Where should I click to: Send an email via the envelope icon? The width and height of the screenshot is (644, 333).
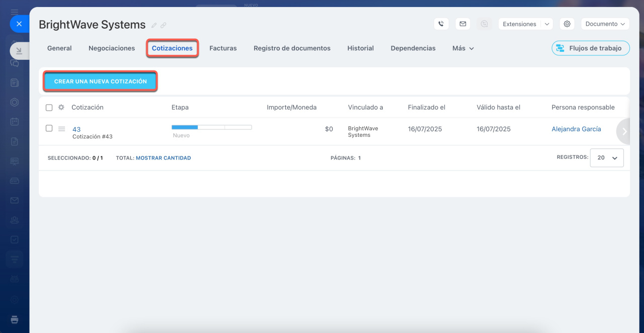[463, 24]
